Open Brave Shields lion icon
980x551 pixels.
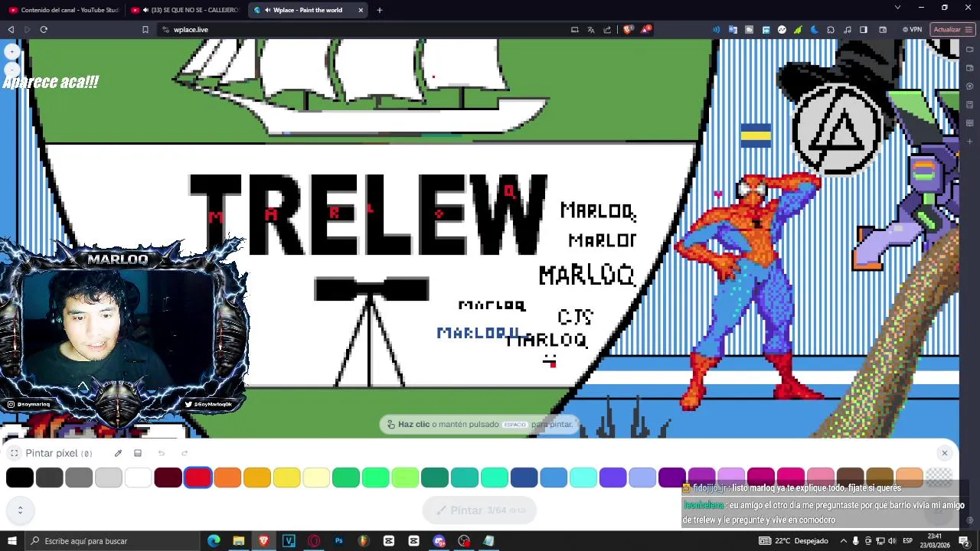(x=628, y=30)
